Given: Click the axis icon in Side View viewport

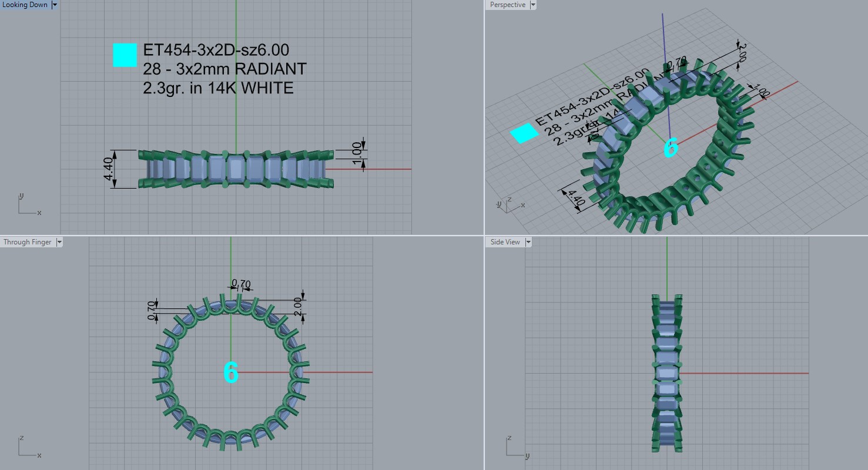Looking at the screenshot, I should (x=515, y=447).
